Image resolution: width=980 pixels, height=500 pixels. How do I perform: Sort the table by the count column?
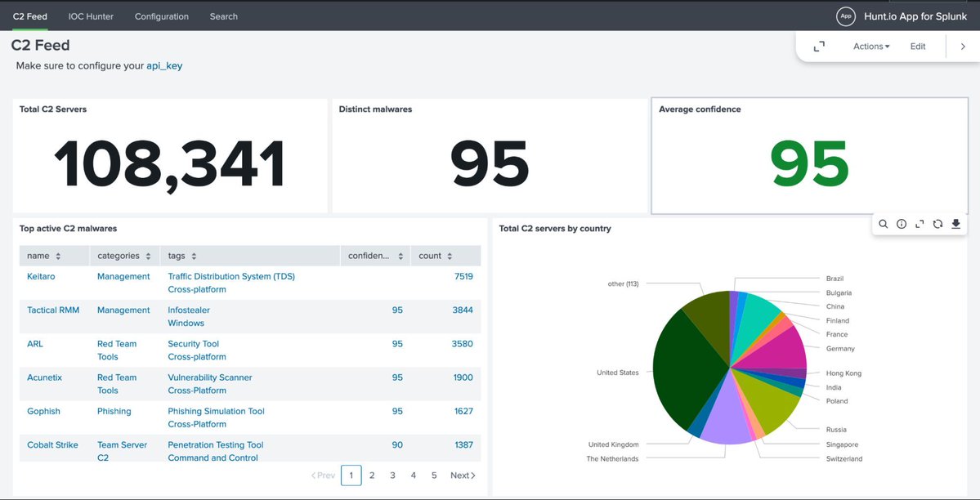coord(451,255)
